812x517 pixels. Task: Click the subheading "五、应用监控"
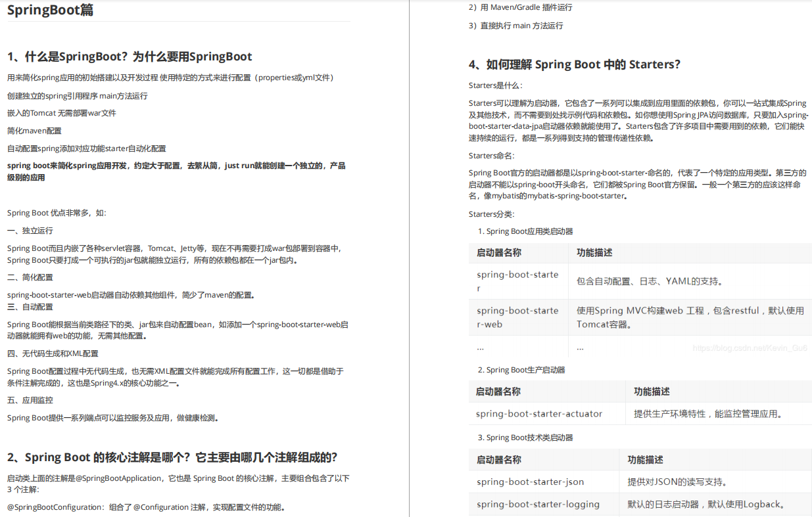pyautogui.click(x=30, y=400)
